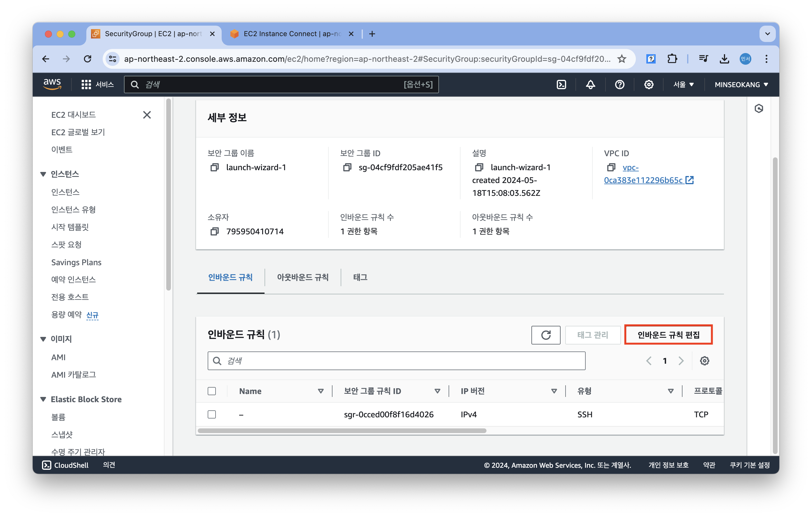Open the MINSEOKANG account menu
The width and height of the screenshot is (812, 517).
click(x=741, y=85)
